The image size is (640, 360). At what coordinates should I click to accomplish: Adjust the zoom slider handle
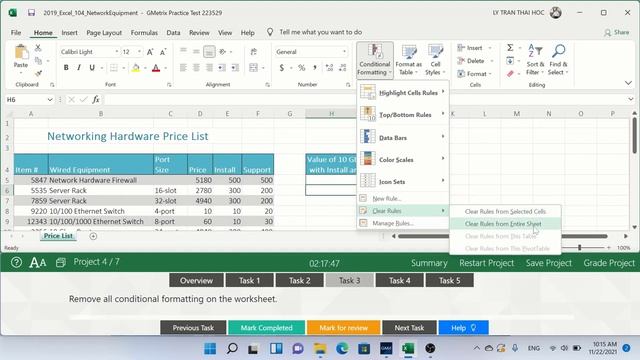(x=579, y=247)
